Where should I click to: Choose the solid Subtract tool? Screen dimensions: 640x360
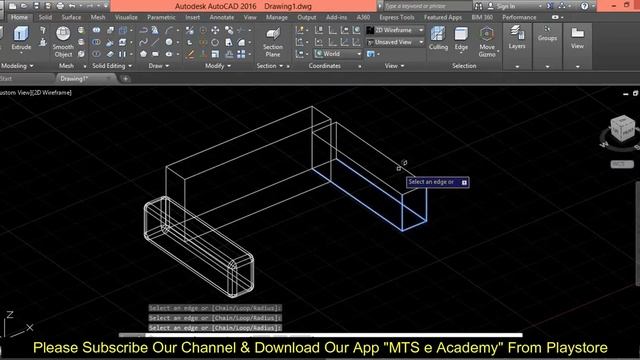pyautogui.click(x=96, y=42)
